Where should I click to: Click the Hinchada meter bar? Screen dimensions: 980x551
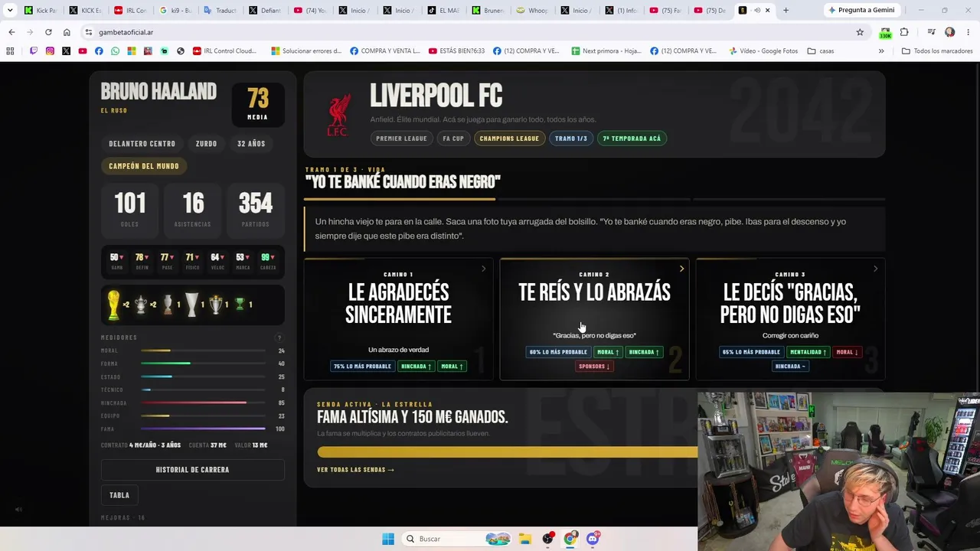point(203,403)
